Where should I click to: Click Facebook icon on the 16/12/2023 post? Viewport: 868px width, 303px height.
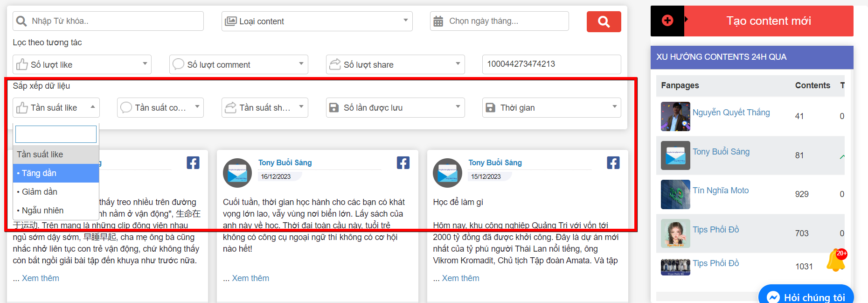point(403,162)
